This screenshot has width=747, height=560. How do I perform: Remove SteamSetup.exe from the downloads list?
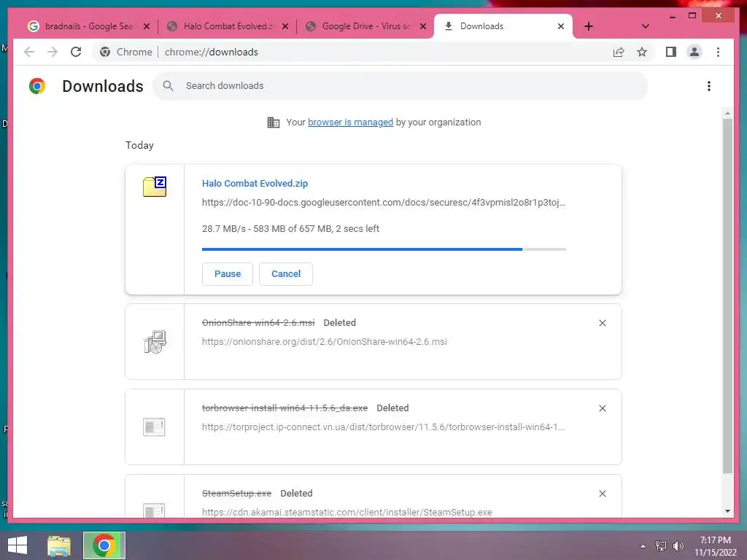point(602,494)
